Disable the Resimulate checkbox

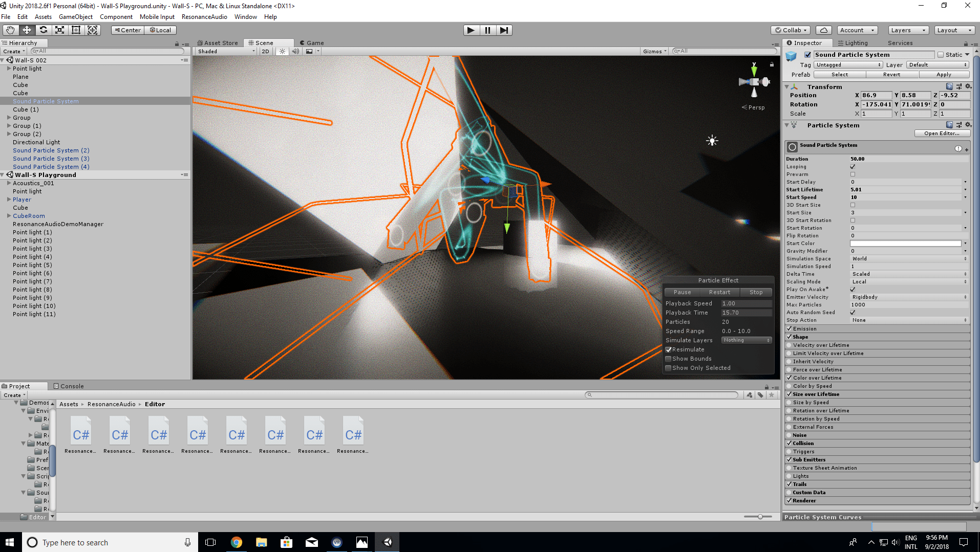pyautogui.click(x=668, y=350)
